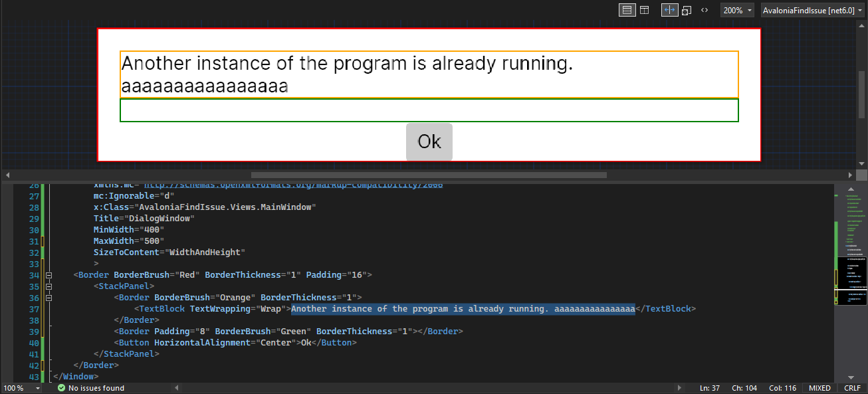The width and height of the screenshot is (868, 394).
Task: Select the horizontal split designer layout icon
Action: point(627,9)
